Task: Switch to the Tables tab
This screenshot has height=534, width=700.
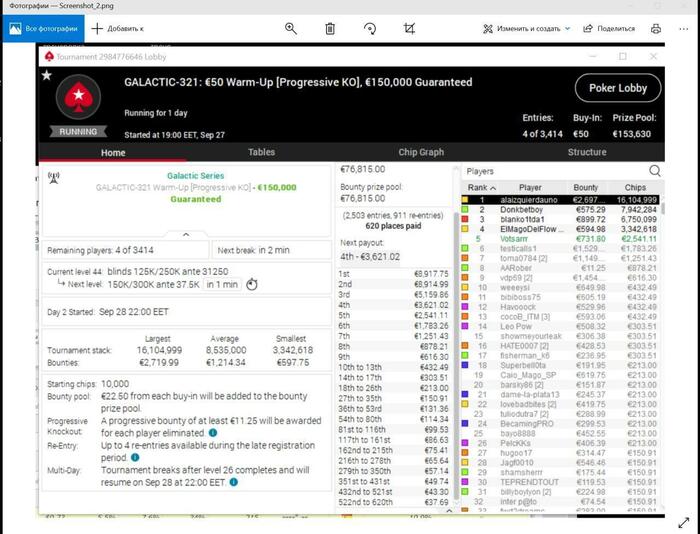Action: [x=261, y=152]
